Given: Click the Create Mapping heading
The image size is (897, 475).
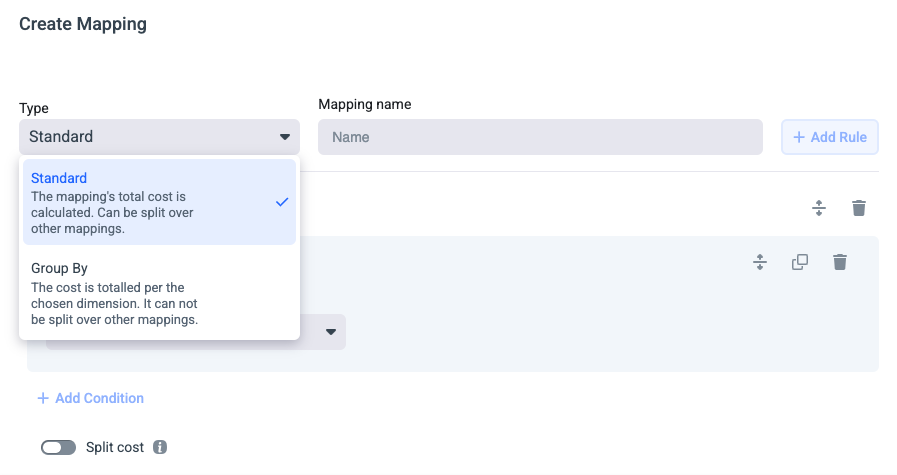Looking at the screenshot, I should 83,24.
